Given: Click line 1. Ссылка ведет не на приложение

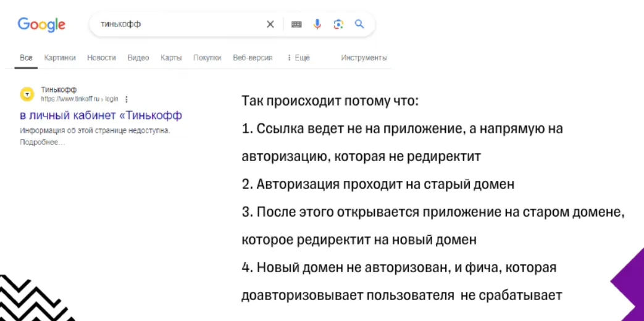Looking at the screenshot, I should click(402, 128).
